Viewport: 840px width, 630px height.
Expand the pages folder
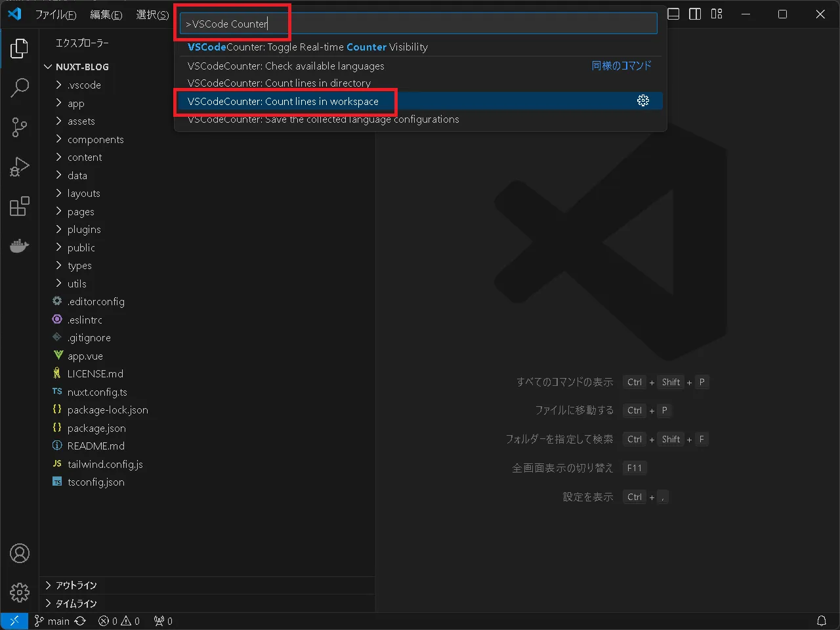207,211
